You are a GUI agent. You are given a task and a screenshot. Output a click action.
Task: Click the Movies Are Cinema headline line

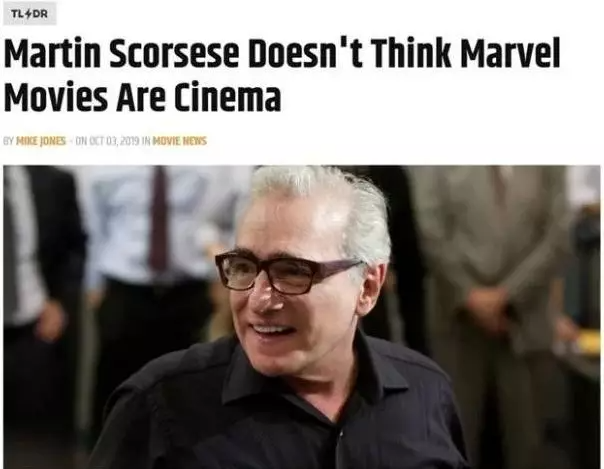click(142, 96)
